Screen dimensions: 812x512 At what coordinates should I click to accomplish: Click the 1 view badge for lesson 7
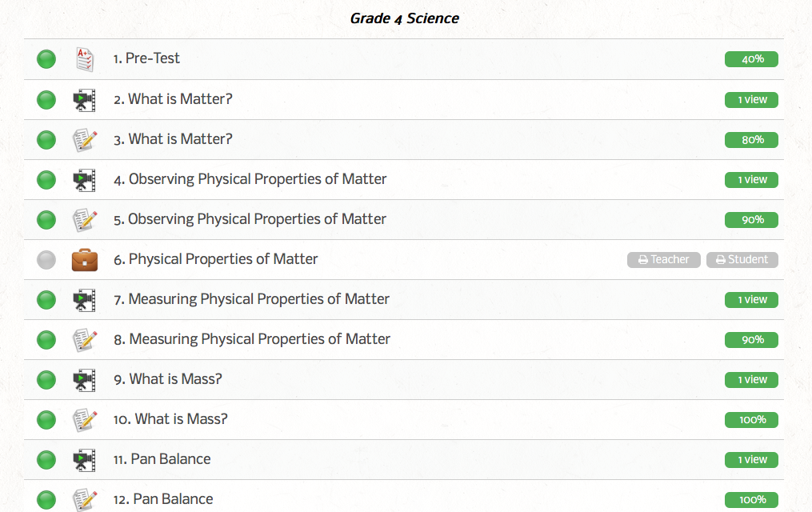(751, 300)
